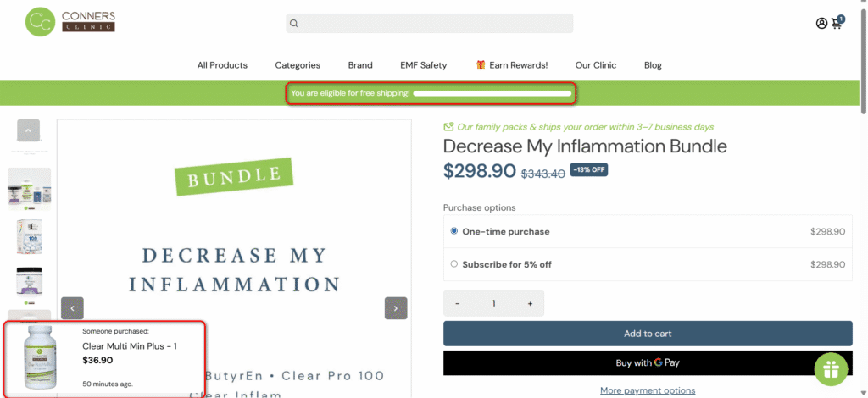Open the Categories menu
The height and width of the screenshot is (398, 868).
[x=298, y=65]
